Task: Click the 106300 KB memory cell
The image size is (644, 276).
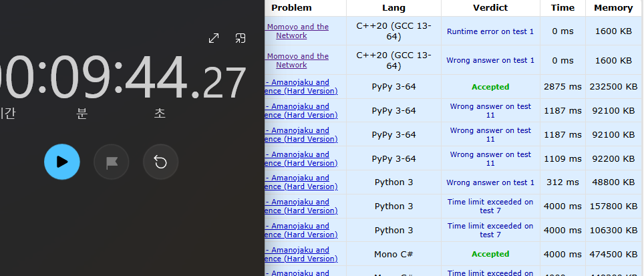Action: pyautogui.click(x=613, y=230)
